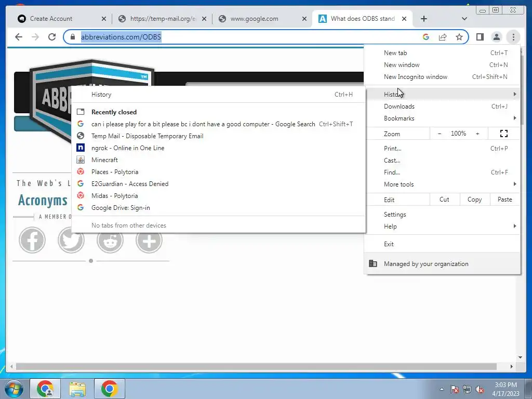Open Downloads from the Chrome menu
Viewport: 532px width, 399px height.
(x=442, y=107)
